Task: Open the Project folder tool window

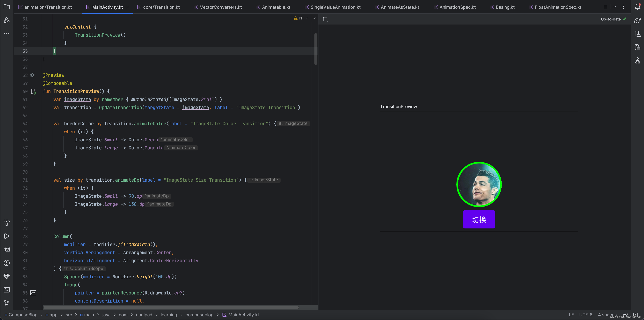Action: 7,7
